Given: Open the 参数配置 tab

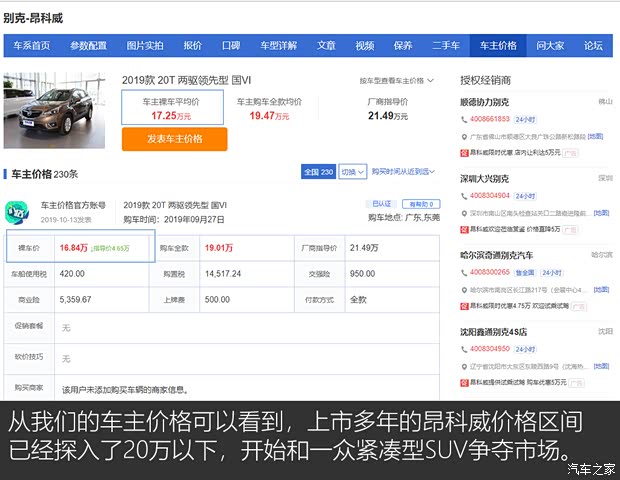Looking at the screenshot, I should [88, 46].
